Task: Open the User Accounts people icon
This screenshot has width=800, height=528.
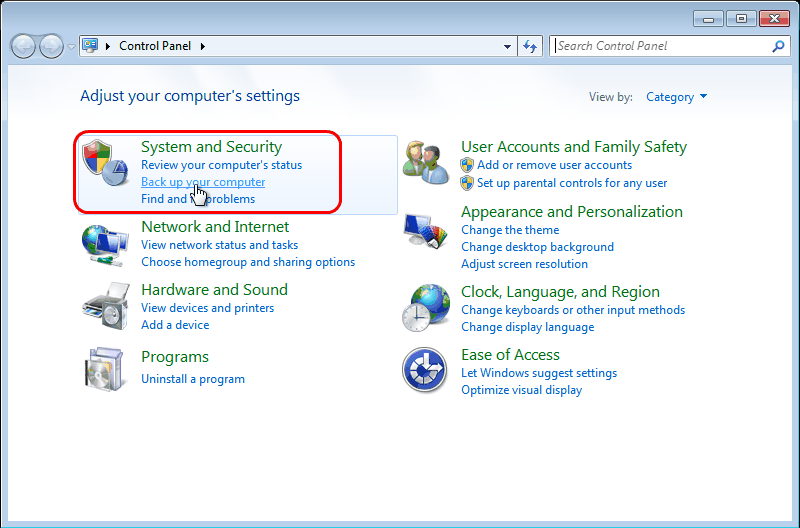Action: pyautogui.click(x=426, y=163)
